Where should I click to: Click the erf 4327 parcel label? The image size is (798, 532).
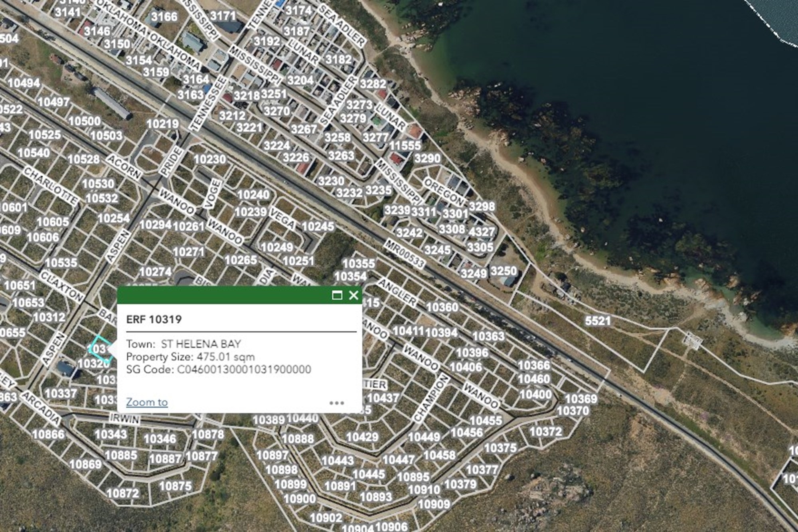pyautogui.click(x=482, y=232)
